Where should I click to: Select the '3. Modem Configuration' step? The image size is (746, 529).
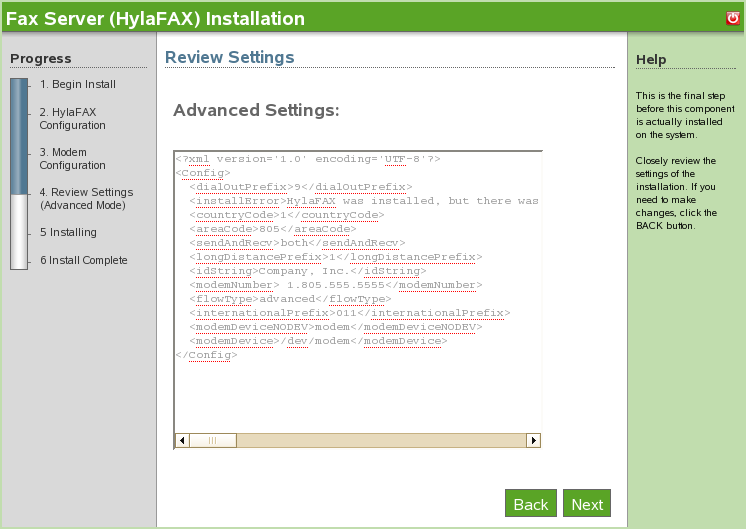73,158
